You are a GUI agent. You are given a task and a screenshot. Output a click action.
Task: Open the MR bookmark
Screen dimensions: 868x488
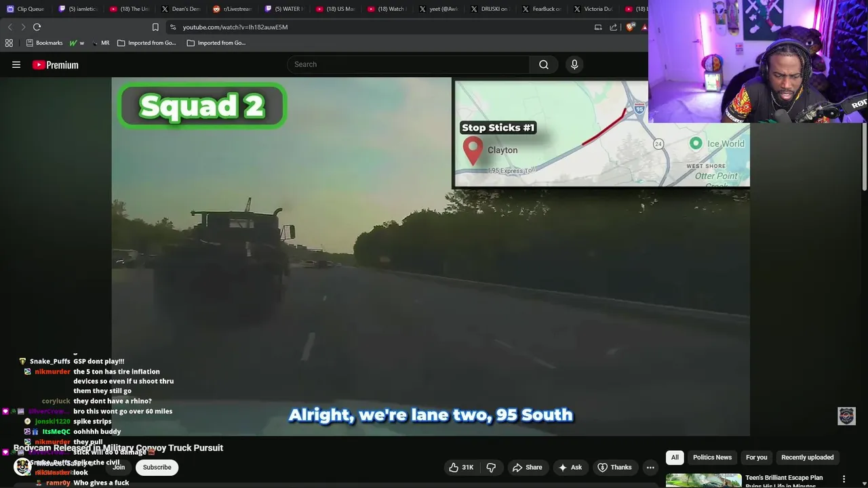(x=100, y=43)
